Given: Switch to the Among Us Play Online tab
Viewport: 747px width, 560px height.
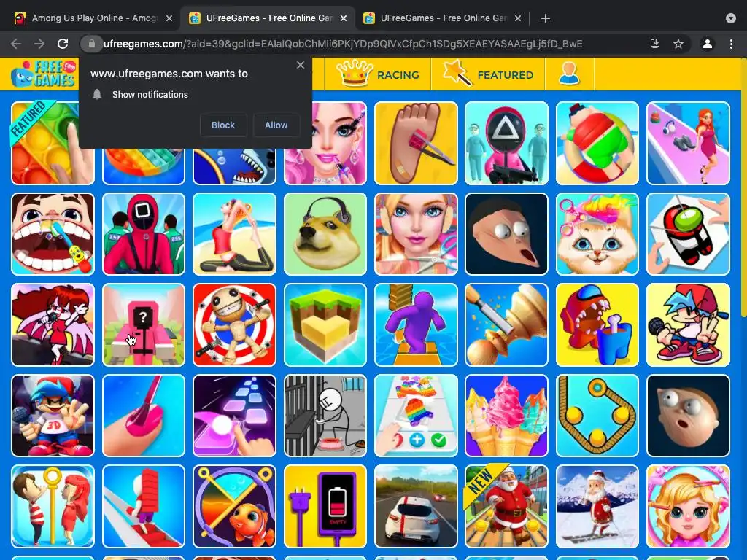Looking at the screenshot, I should pos(93,18).
